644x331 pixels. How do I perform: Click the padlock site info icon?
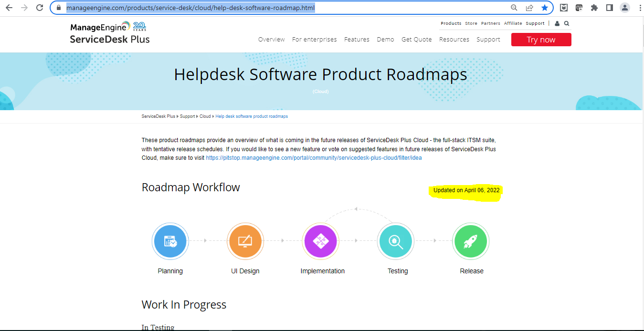59,8
